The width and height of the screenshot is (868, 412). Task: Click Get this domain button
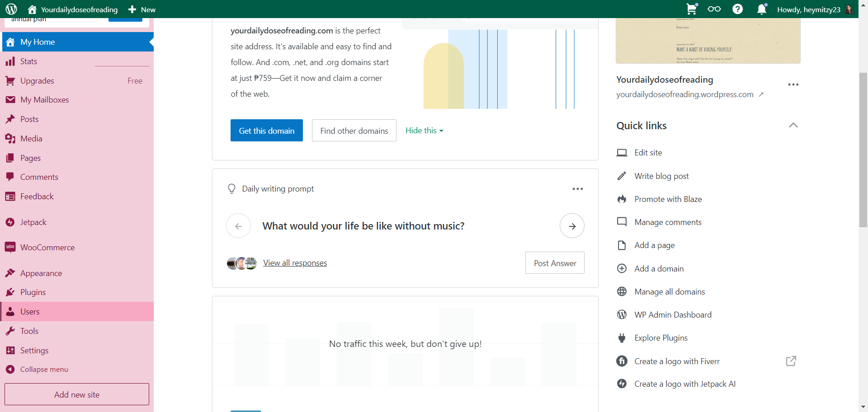point(266,131)
